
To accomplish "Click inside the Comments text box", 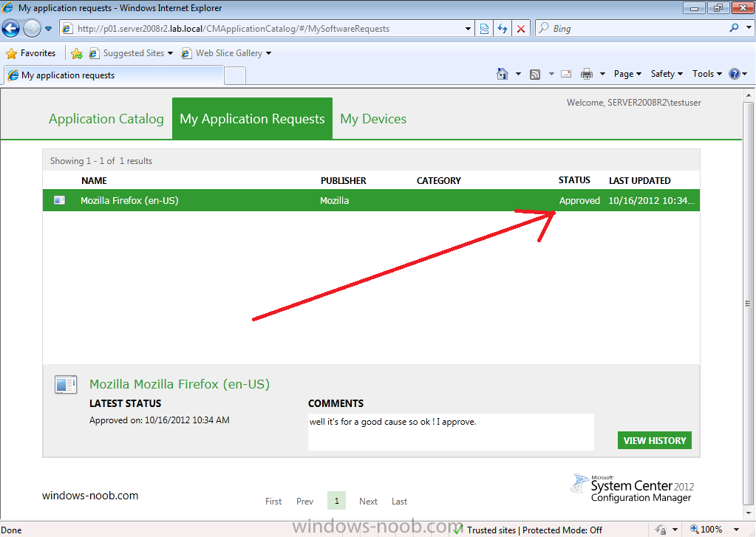I will [x=451, y=432].
